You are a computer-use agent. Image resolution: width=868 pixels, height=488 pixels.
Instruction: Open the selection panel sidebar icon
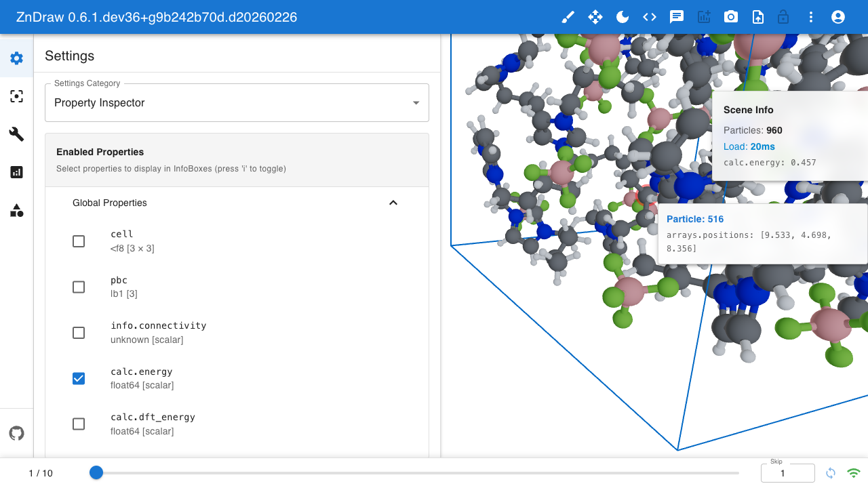[17, 96]
